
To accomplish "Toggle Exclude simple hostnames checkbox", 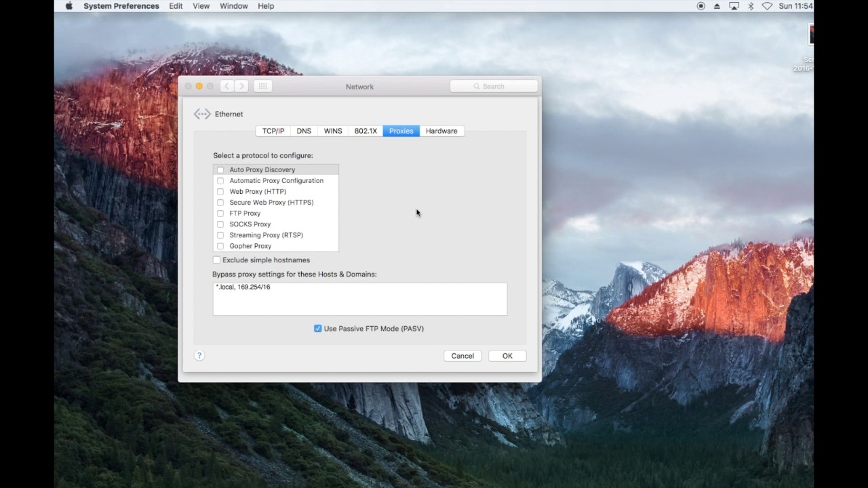I will click(x=217, y=260).
